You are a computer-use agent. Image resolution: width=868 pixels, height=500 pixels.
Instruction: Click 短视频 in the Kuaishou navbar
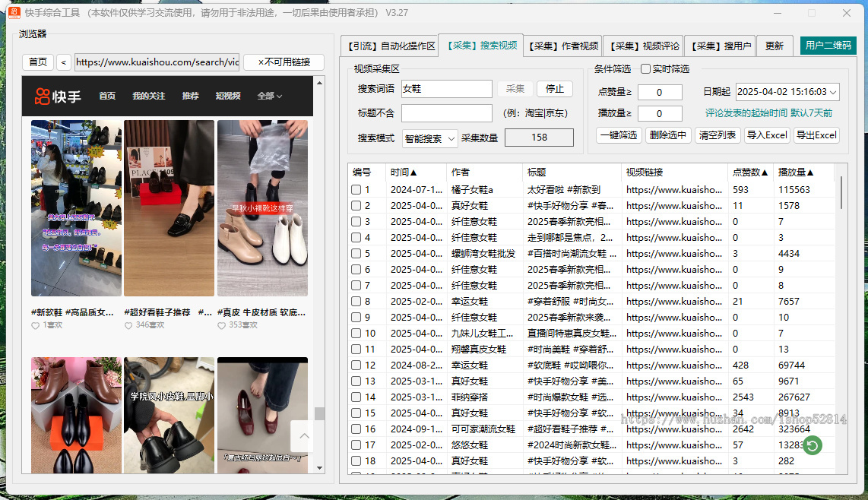(x=228, y=96)
